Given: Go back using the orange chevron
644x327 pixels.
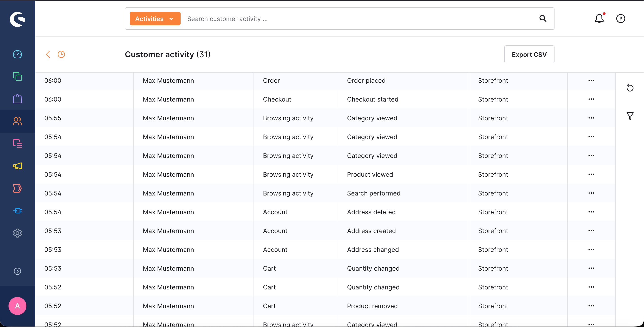Looking at the screenshot, I should 48,54.
